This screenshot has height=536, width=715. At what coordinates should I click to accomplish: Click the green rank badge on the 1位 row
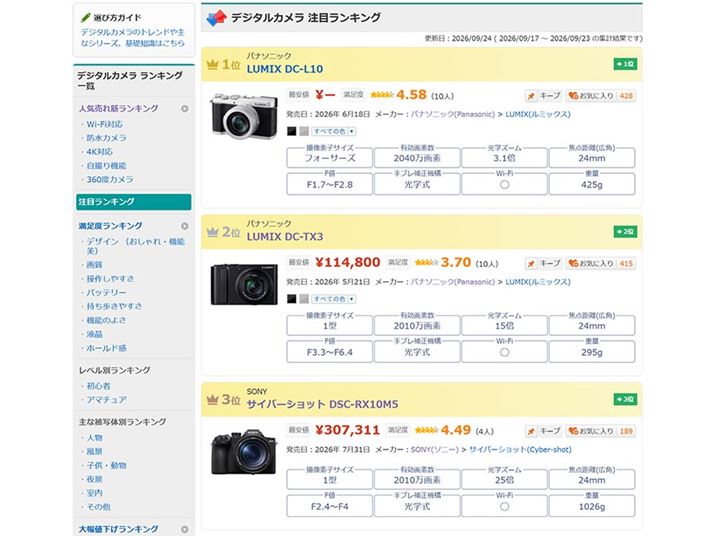(x=625, y=64)
